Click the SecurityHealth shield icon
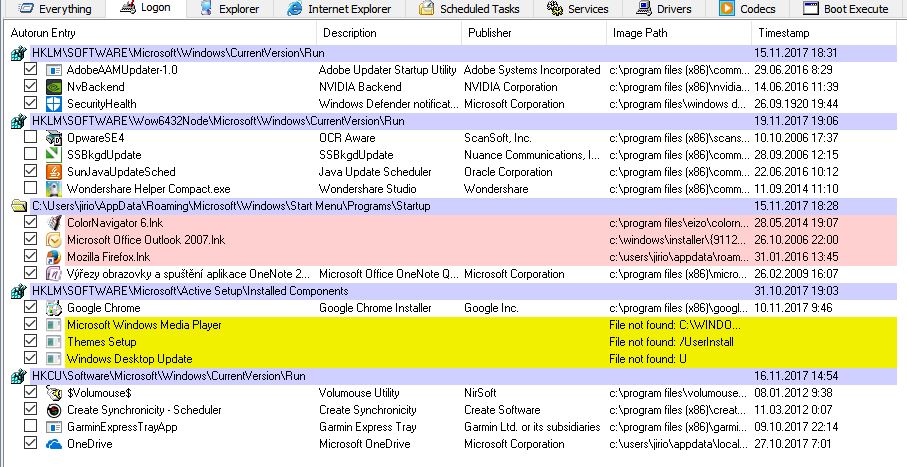 pyautogui.click(x=54, y=104)
